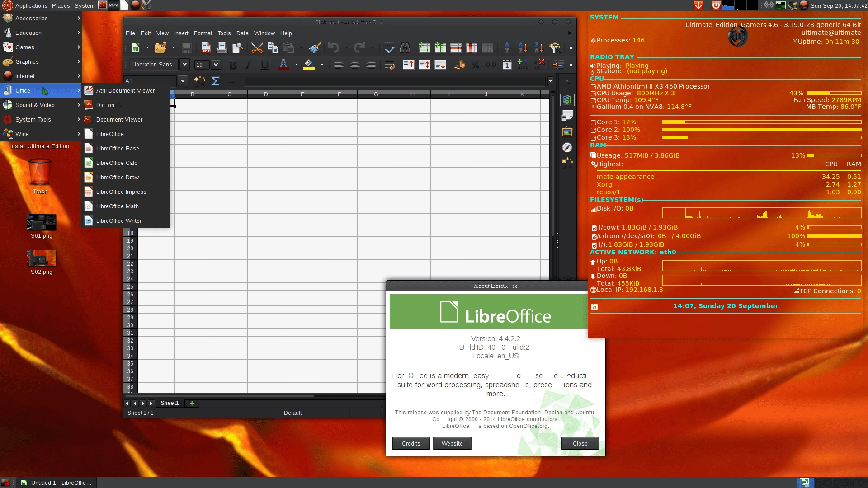868x488 pixels.
Task: Click the Cut scissors icon
Action: pos(257,48)
